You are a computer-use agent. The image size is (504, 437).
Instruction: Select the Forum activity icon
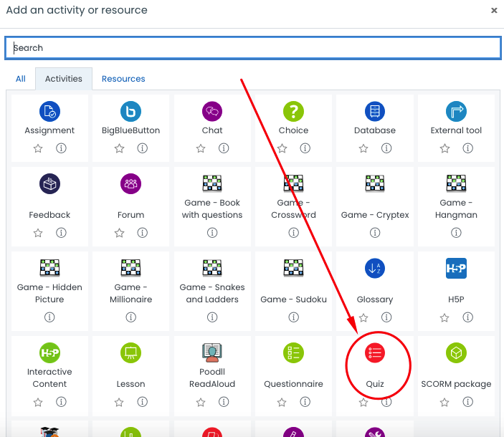[x=130, y=183]
